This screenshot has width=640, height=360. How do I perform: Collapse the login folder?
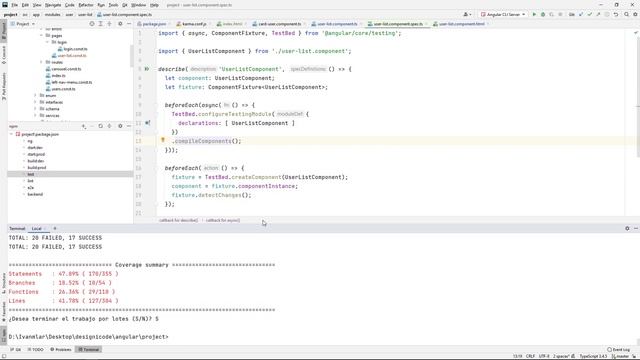47,42
